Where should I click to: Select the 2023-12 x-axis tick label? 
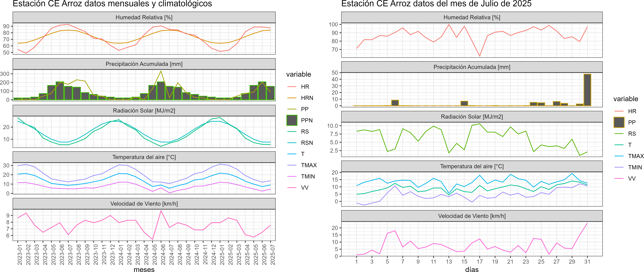point(113,255)
